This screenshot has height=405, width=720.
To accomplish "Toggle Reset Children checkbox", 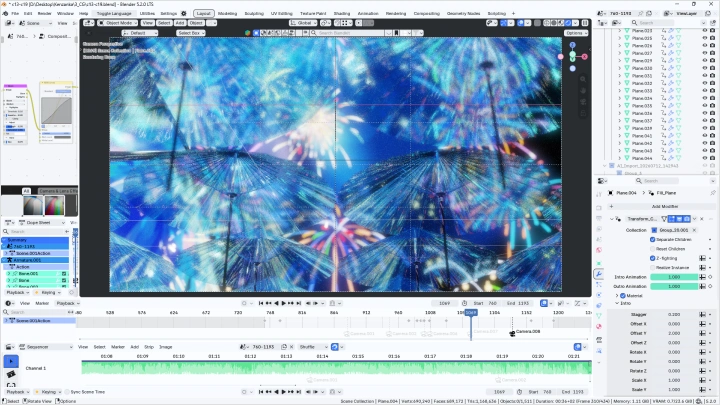I will coord(652,248).
